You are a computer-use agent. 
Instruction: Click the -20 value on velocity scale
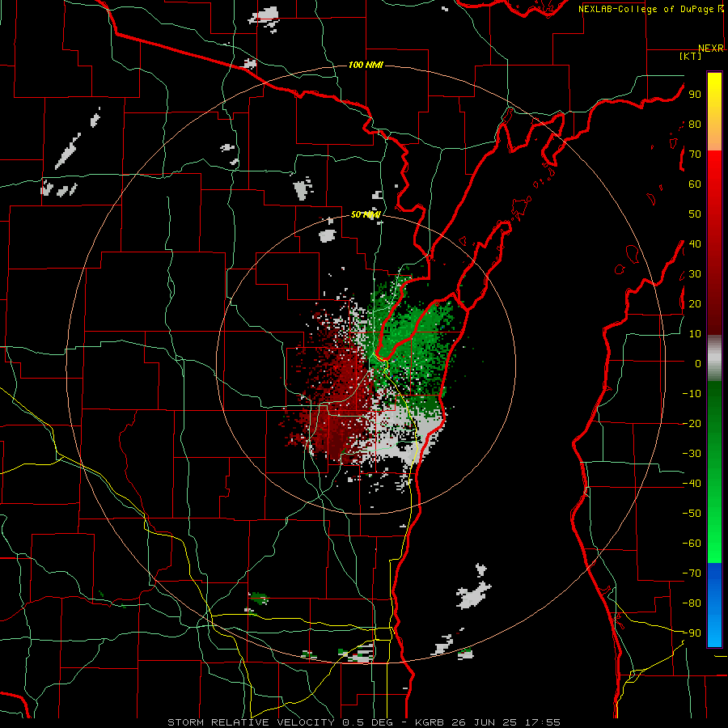(x=692, y=424)
